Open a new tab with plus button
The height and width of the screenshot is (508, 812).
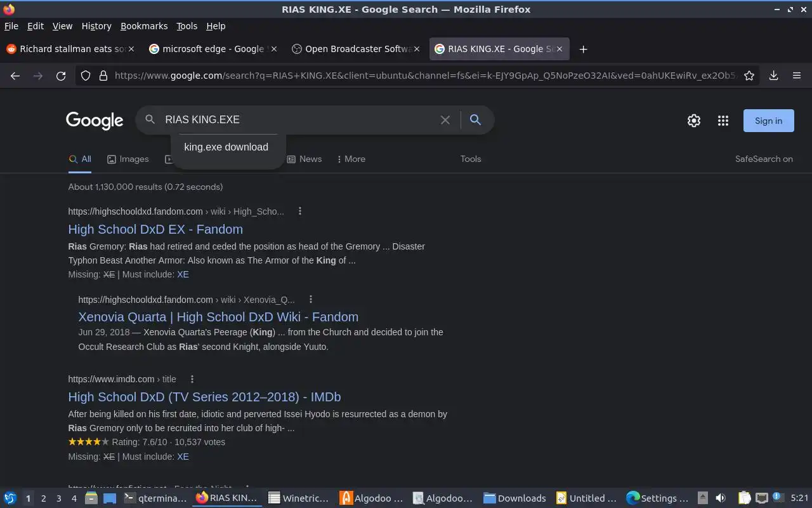click(x=583, y=49)
